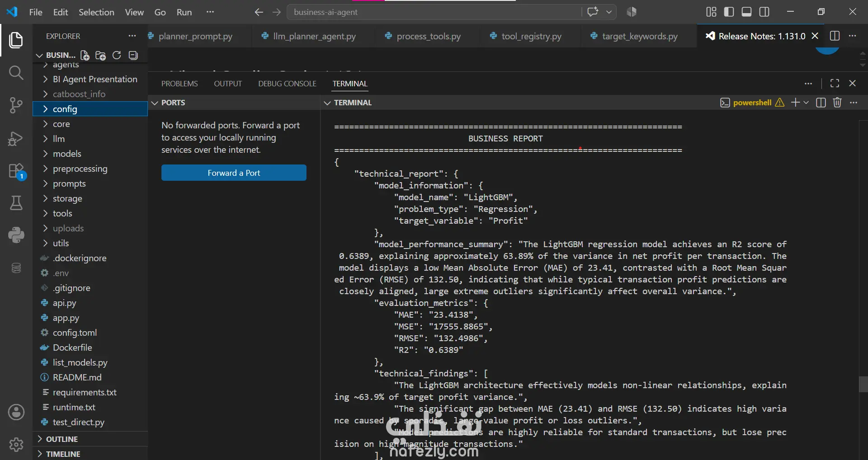Open the Run menu
Image resolution: width=868 pixels, height=460 pixels.
coord(184,12)
